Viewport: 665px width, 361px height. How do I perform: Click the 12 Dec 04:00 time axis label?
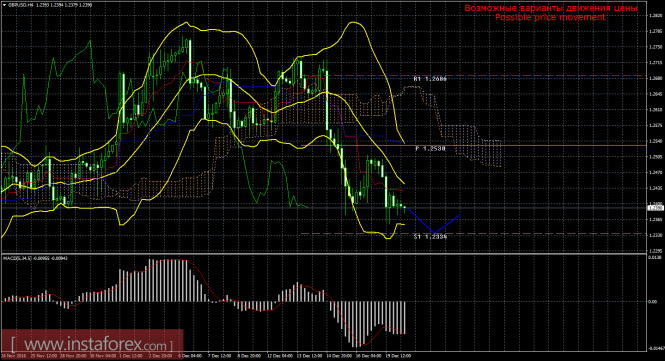coord(279,356)
